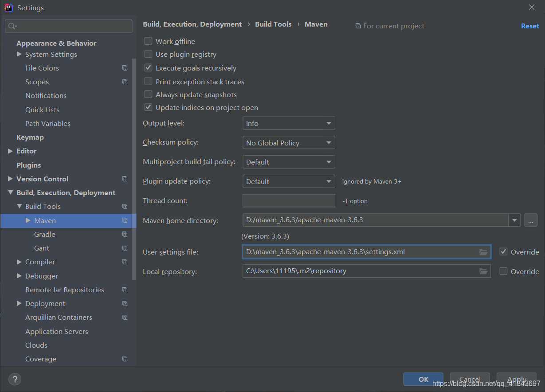The image size is (545, 392).
Task: Enable Print exception stack traces
Action: click(149, 81)
